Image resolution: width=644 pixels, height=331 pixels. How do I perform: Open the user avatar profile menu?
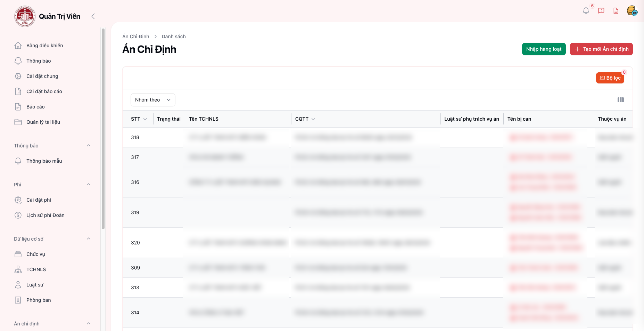pyautogui.click(x=632, y=11)
